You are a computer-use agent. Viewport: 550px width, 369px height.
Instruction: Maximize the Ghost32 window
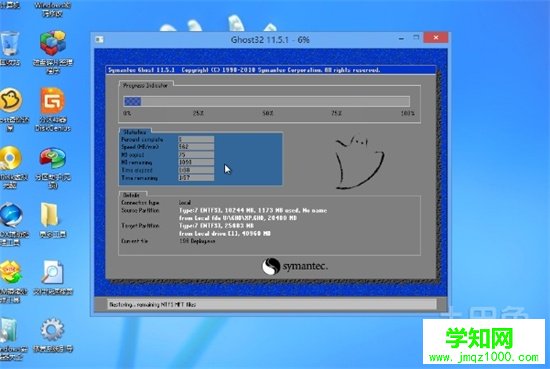pyautogui.click(x=416, y=37)
